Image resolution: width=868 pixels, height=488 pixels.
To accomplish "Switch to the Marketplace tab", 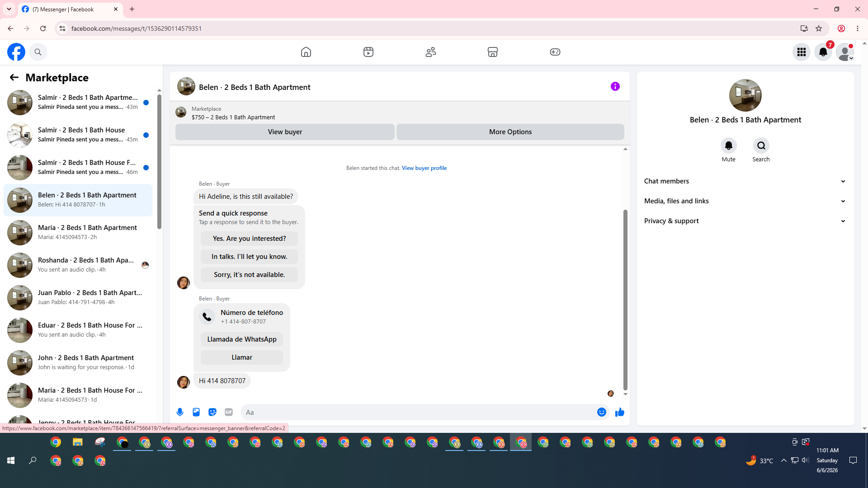I will (493, 52).
